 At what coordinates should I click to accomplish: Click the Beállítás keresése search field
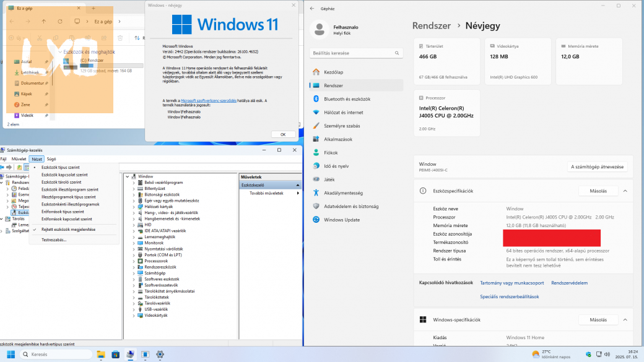pyautogui.click(x=355, y=53)
